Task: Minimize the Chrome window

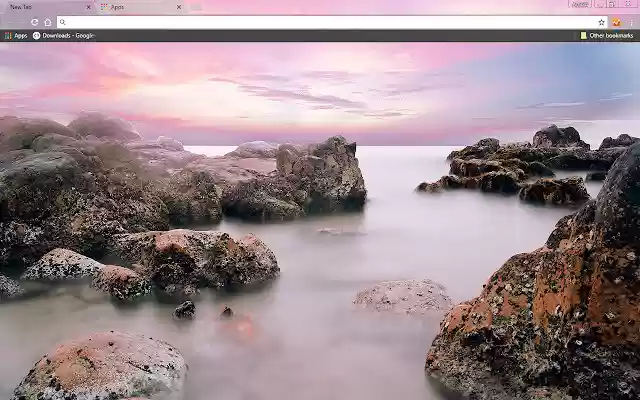Action: (600, 4)
